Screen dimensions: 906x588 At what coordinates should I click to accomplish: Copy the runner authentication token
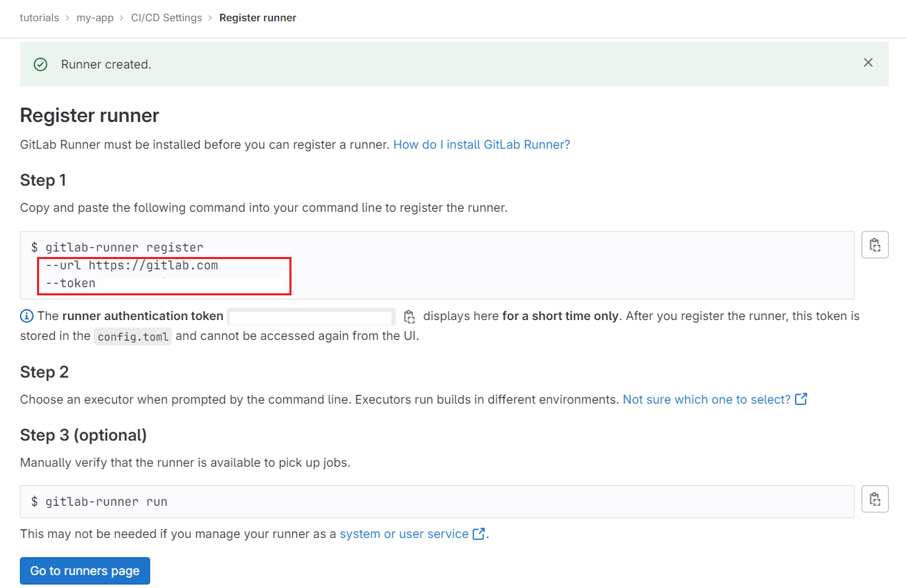click(409, 316)
